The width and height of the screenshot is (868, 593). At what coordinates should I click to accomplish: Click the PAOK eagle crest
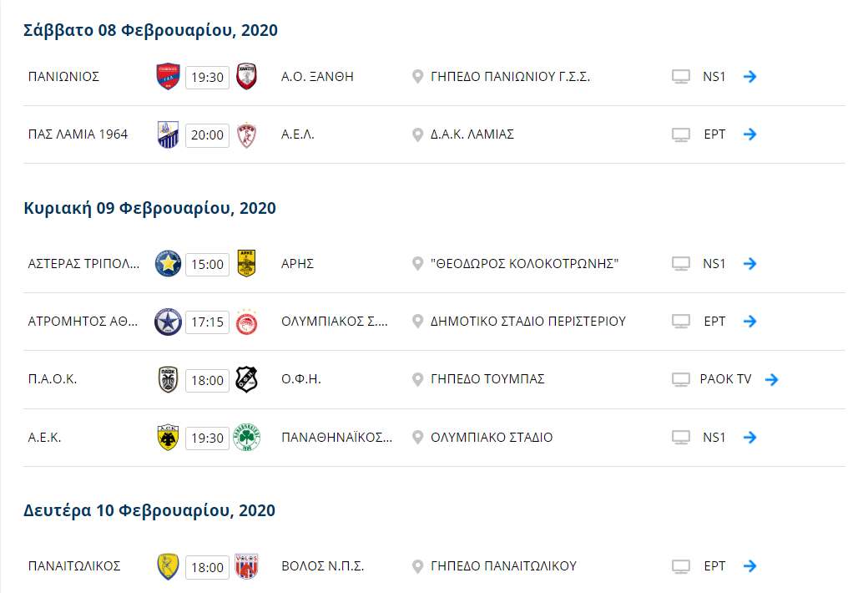(169, 380)
